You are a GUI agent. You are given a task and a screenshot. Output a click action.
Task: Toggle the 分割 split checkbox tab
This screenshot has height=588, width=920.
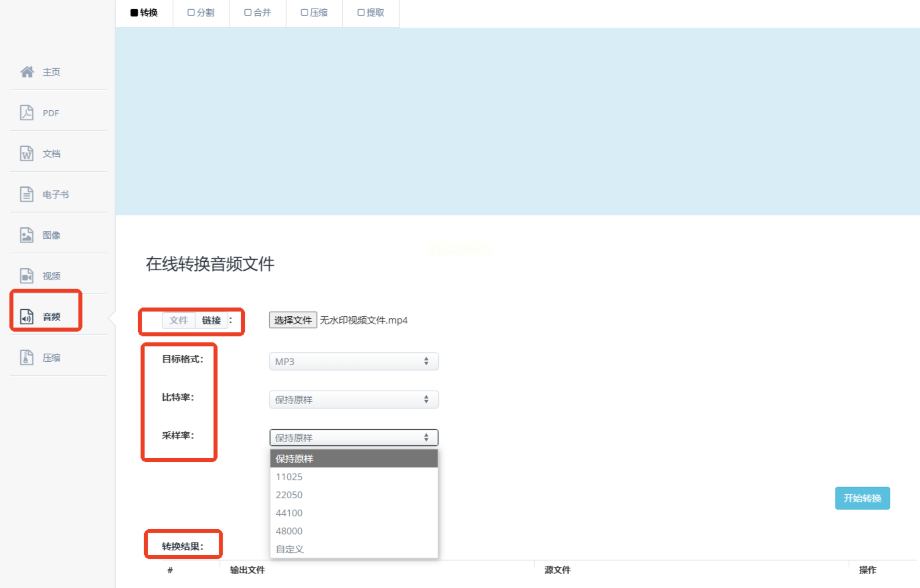(x=200, y=13)
